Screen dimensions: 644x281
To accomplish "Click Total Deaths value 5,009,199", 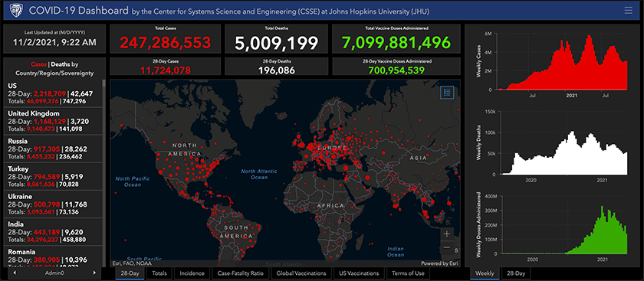I will [277, 42].
